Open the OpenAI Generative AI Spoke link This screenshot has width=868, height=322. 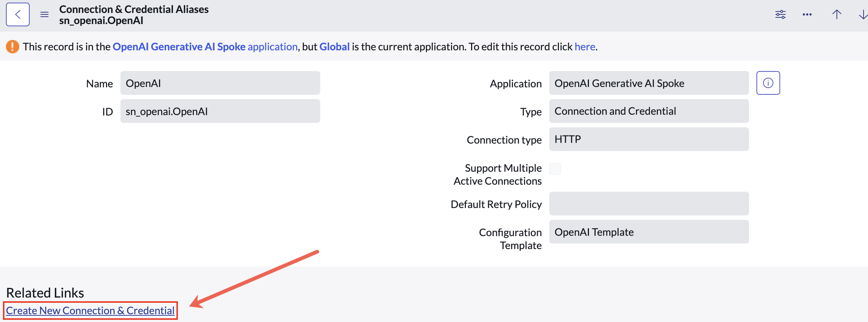tap(179, 47)
